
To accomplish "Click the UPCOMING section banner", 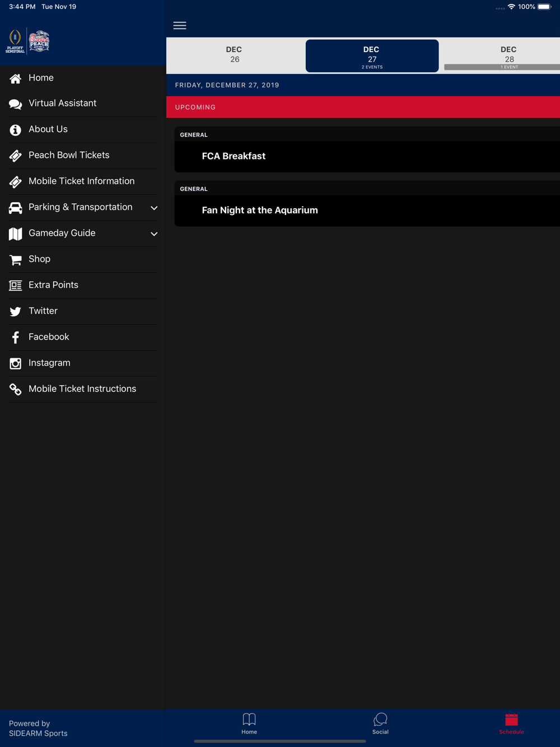I will 363,107.
